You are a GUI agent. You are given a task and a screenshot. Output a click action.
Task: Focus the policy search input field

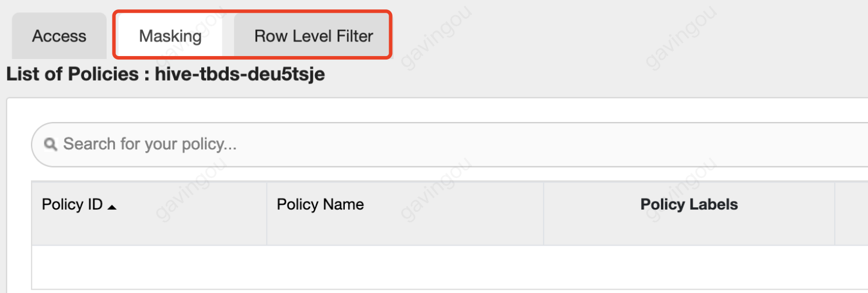click(x=408, y=144)
